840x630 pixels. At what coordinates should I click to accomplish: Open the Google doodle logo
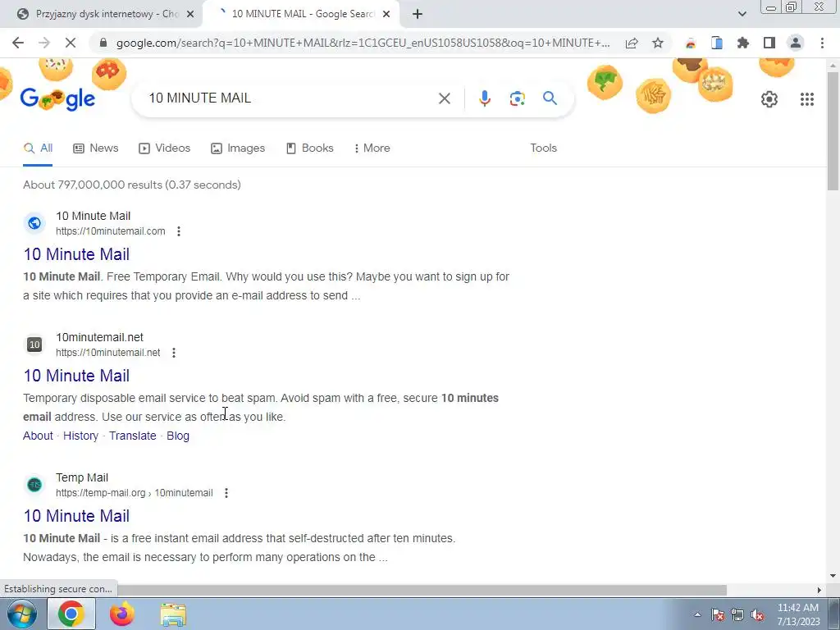coord(58,98)
